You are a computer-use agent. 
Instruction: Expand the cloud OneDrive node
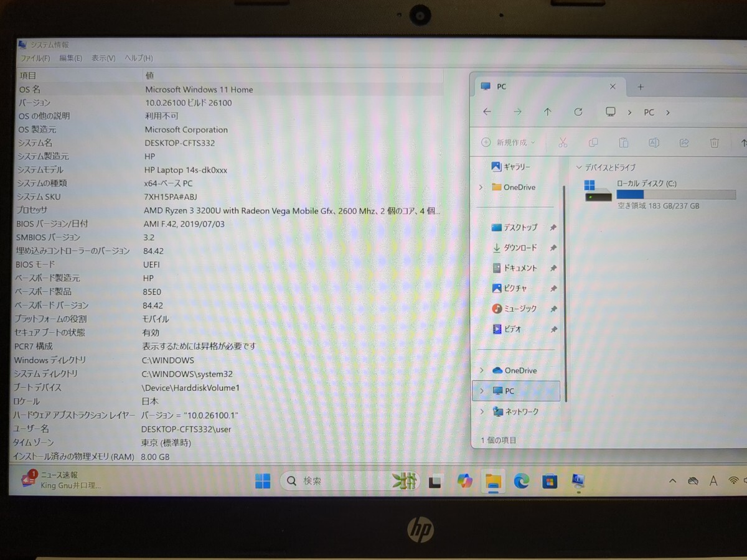click(x=481, y=370)
